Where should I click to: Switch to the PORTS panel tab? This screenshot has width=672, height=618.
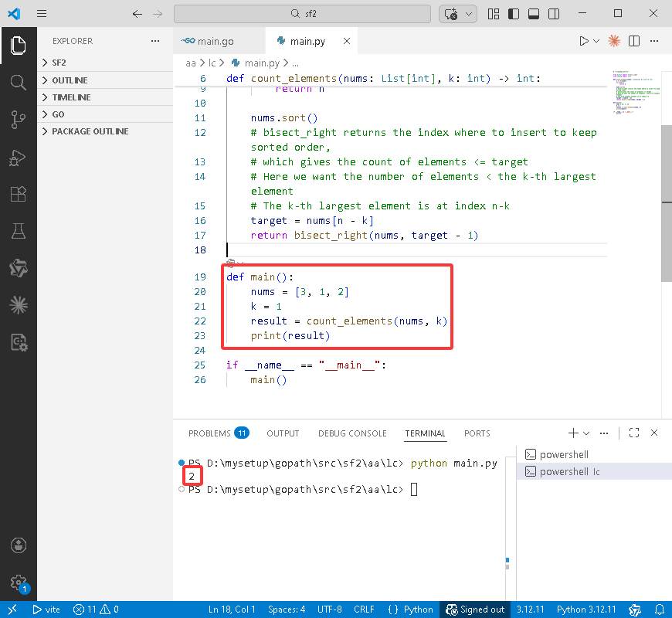(477, 433)
